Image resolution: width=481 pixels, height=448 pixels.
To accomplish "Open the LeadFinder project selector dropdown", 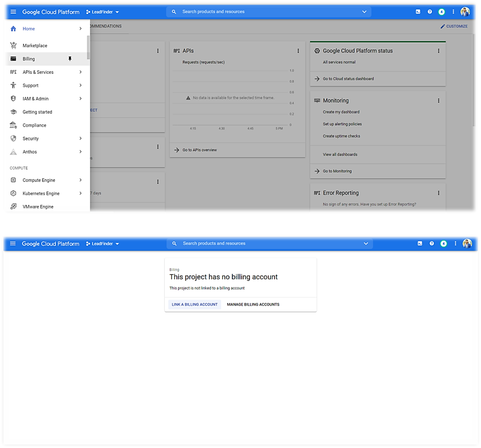I will [103, 12].
